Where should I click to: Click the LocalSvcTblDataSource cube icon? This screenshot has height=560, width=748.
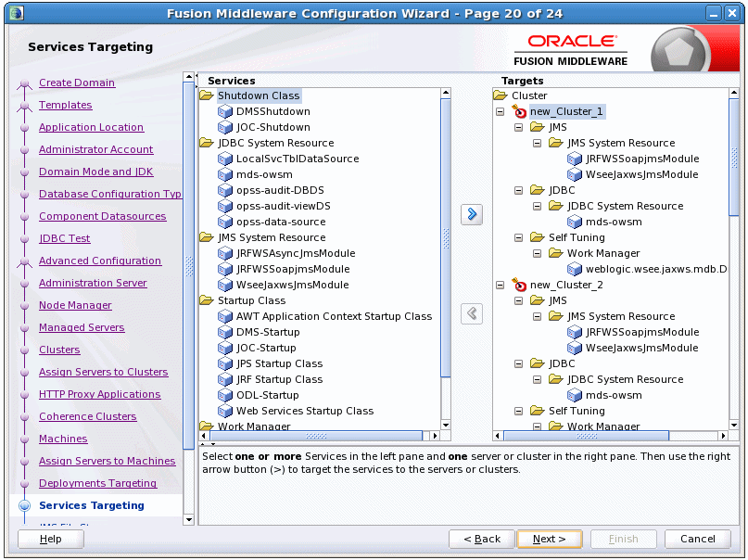(x=224, y=159)
